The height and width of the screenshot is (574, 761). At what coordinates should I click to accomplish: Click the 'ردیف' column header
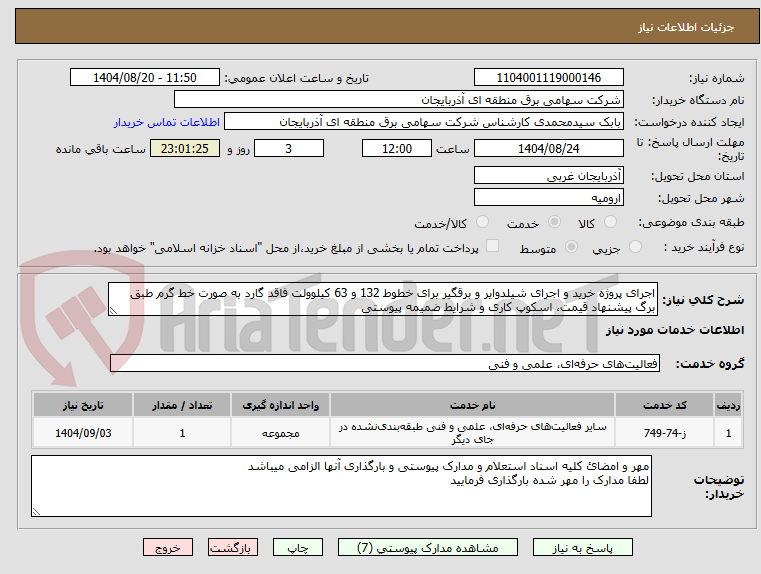pos(728,405)
